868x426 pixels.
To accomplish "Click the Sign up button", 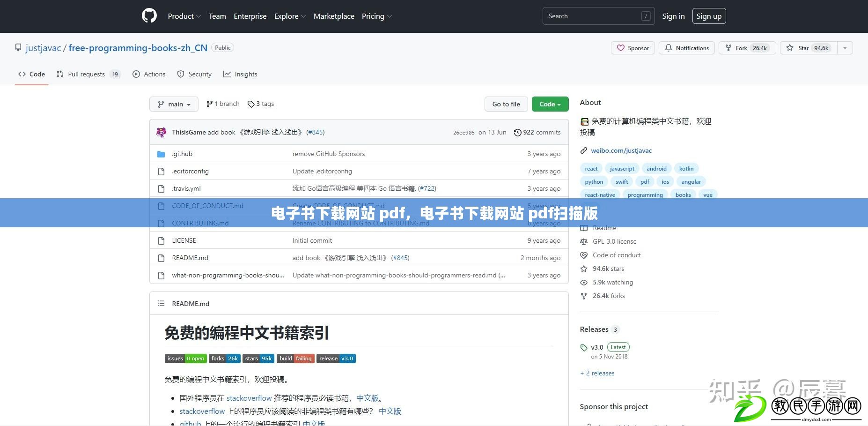I will click(x=709, y=16).
